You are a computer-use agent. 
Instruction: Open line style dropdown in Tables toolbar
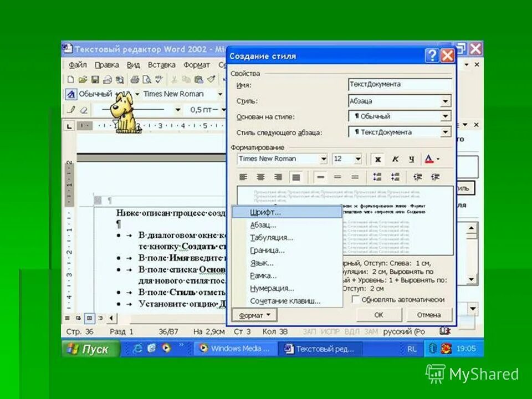(177, 110)
